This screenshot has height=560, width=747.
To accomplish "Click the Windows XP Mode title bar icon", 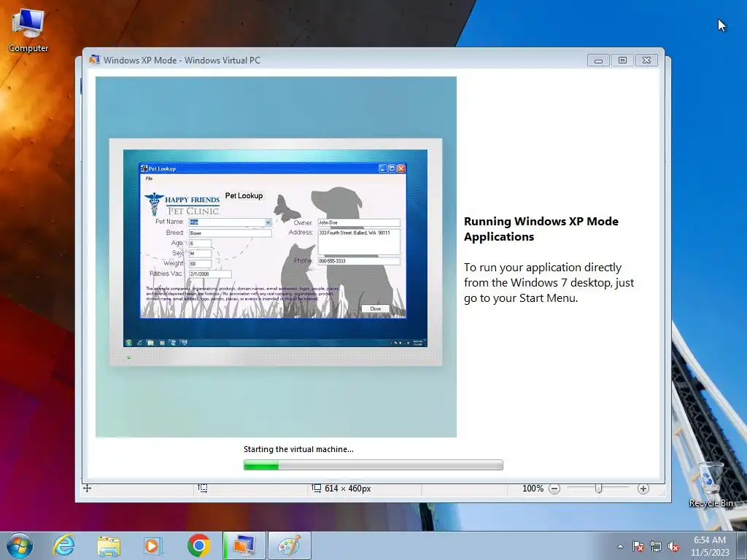I will [94, 60].
